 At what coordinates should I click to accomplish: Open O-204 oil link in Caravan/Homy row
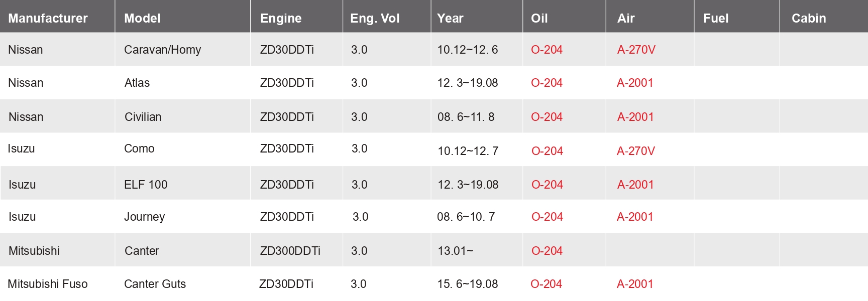tap(547, 50)
